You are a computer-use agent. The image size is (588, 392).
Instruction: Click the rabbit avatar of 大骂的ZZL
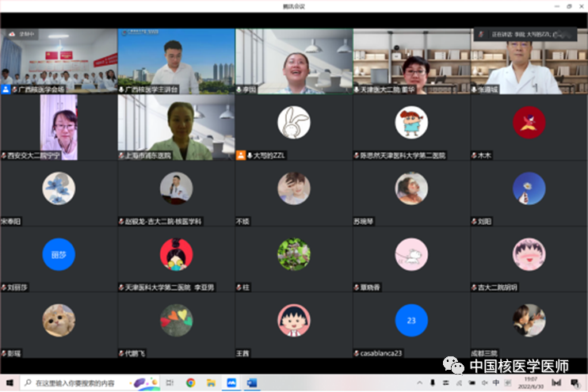(x=293, y=122)
